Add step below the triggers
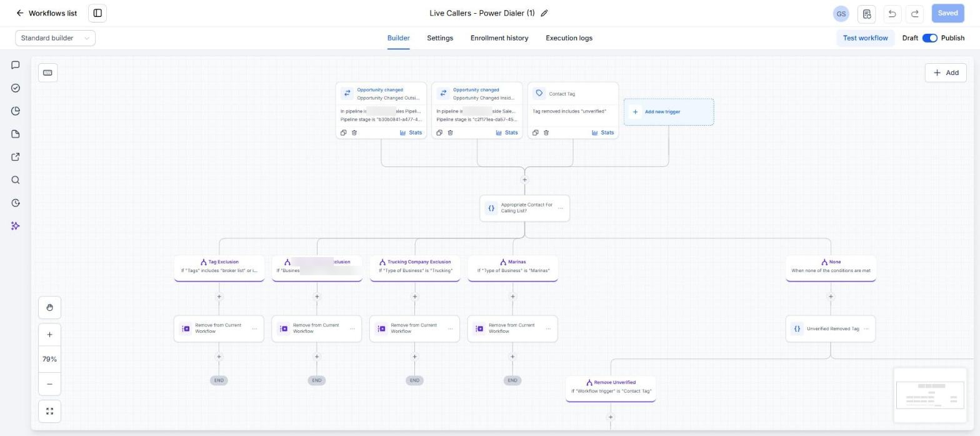Image resolution: width=980 pixels, height=436 pixels. (524, 180)
